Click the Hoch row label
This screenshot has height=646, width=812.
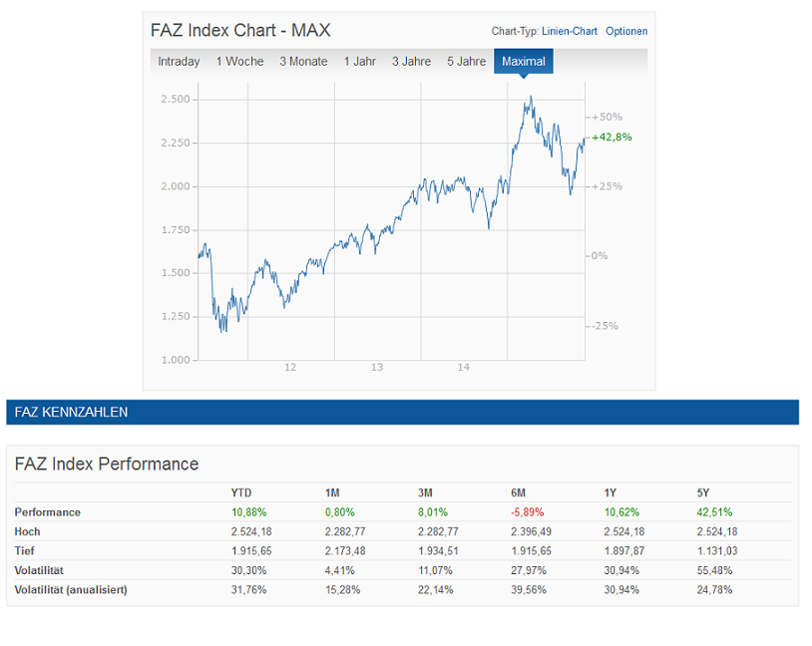pos(28,531)
